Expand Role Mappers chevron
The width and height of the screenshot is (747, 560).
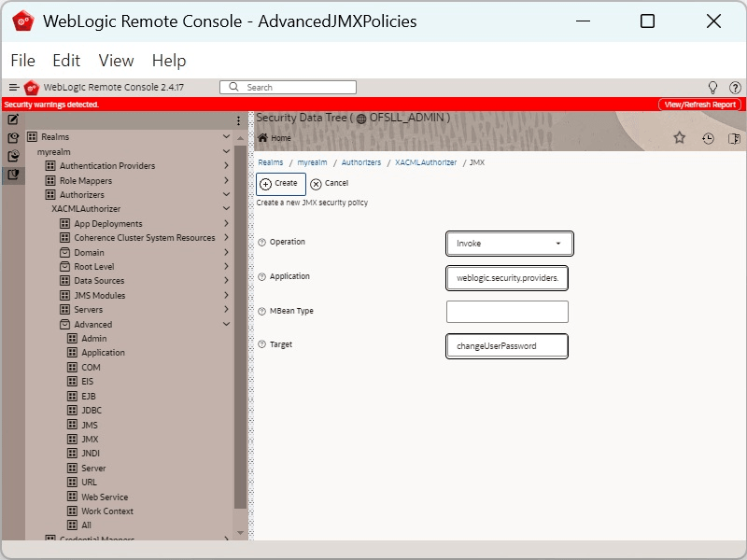click(x=226, y=180)
